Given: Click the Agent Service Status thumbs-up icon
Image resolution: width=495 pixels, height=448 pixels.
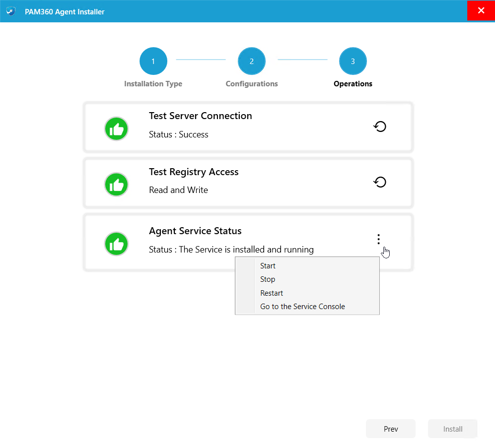Looking at the screenshot, I should coord(116,244).
